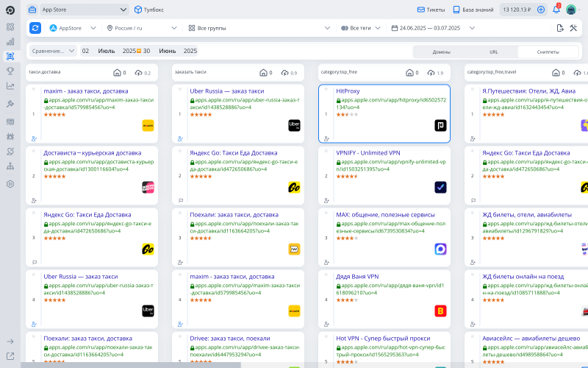This screenshot has height=368, width=588.
Task: Open the 'Тикеты' link
Action: click(431, 10)
